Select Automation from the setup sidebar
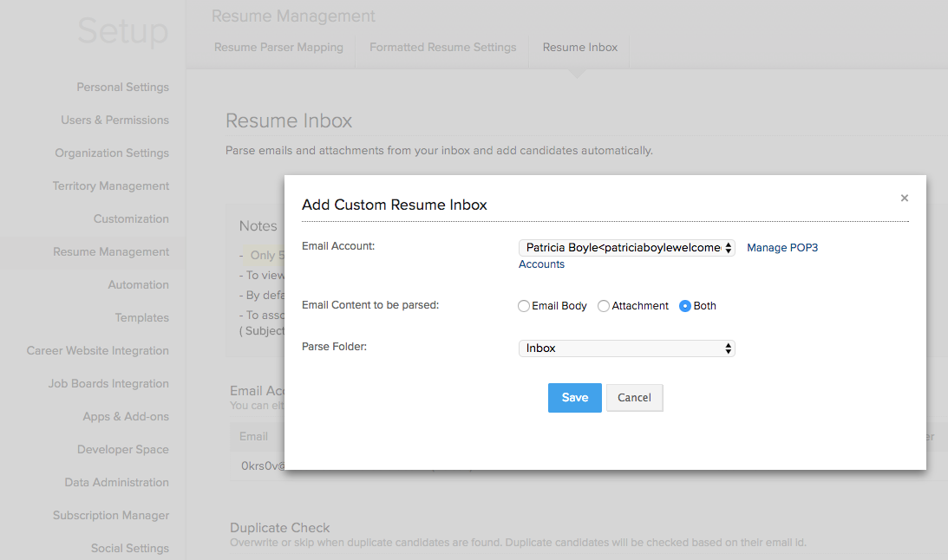948x560 pixels. click(138, 285)
